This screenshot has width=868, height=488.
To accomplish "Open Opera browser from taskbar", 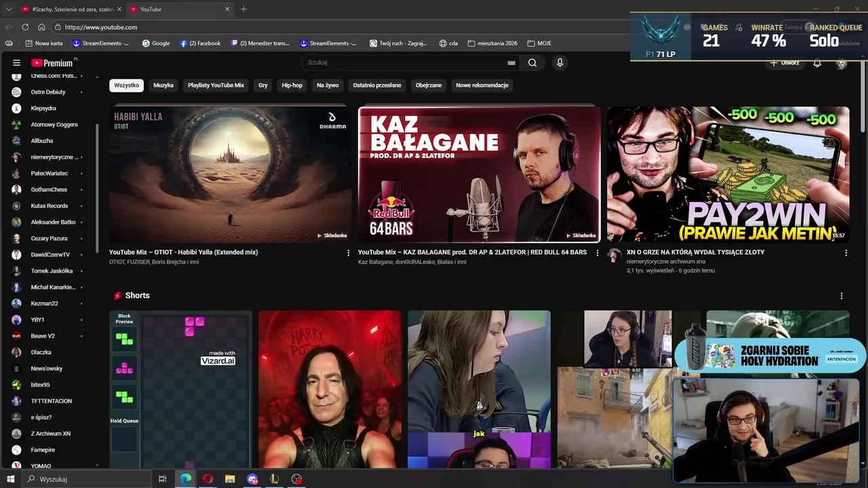I will click(208, 479).
